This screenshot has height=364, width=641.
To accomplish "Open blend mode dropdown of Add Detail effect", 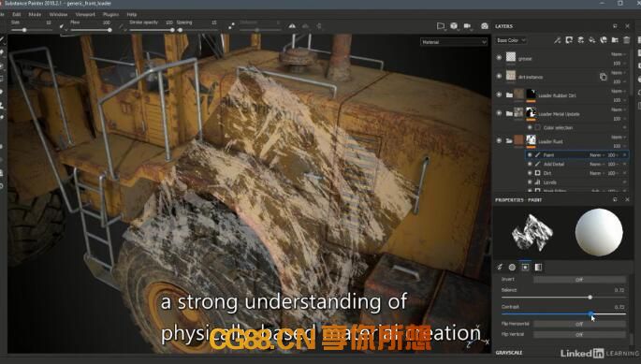I will (596, 164).
